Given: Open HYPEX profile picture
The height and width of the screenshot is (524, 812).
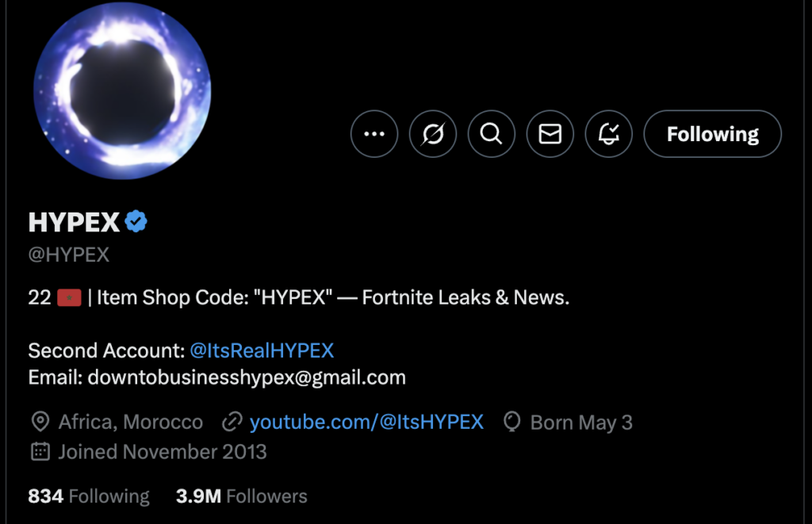Looking at the screenshot, I should (x=122, y=90).
